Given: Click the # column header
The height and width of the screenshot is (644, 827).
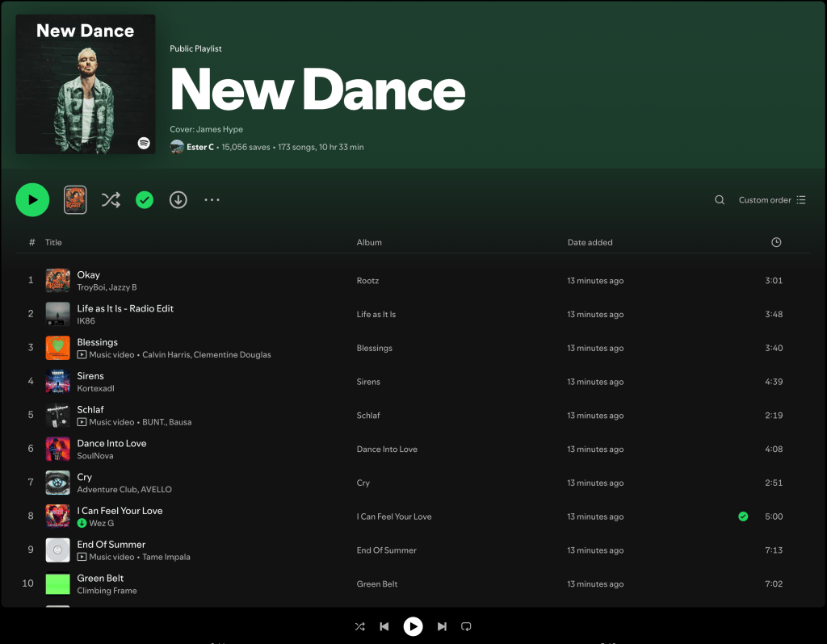Looking at the screenshot, I should click(x=31, y=242).
